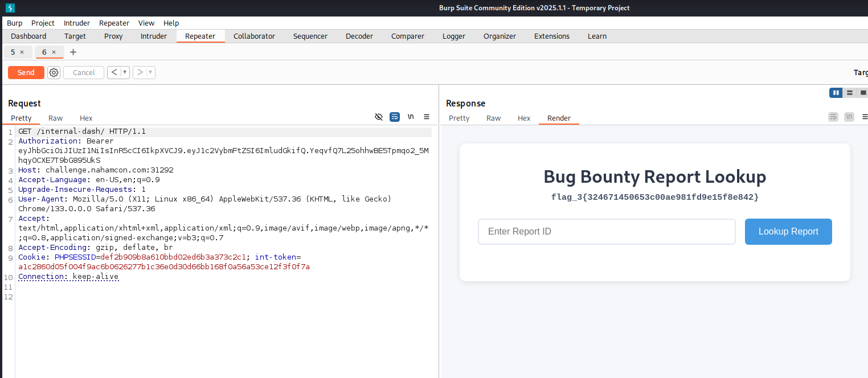Switch to Comparer tab
The height and width of the screenshot is (378, 868).
(x=408, y=36)
